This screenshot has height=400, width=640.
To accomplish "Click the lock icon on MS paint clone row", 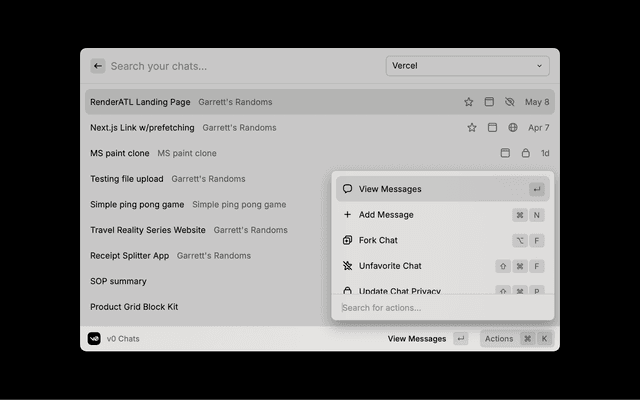I will pos(526,154).
